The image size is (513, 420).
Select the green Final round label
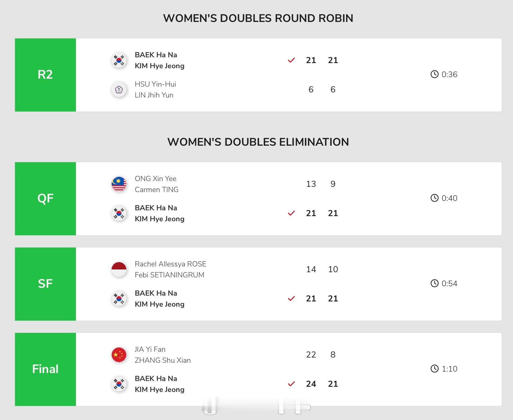tap(45, 369)
